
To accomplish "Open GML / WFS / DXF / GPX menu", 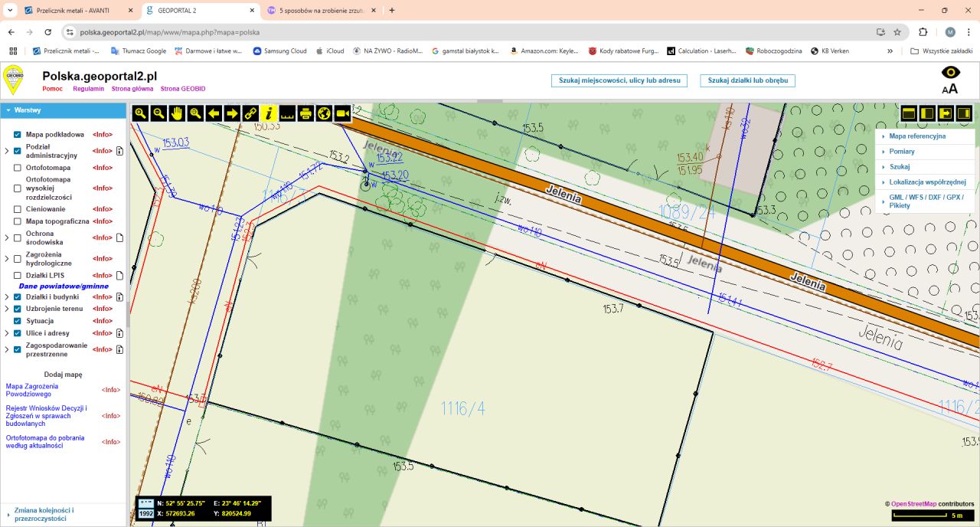I will tap(925, 201).
